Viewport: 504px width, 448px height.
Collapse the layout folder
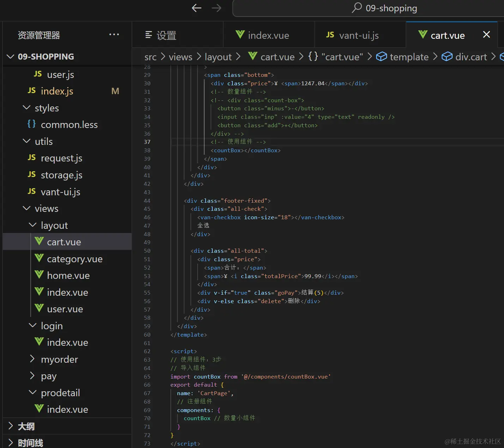click(32, 225)
